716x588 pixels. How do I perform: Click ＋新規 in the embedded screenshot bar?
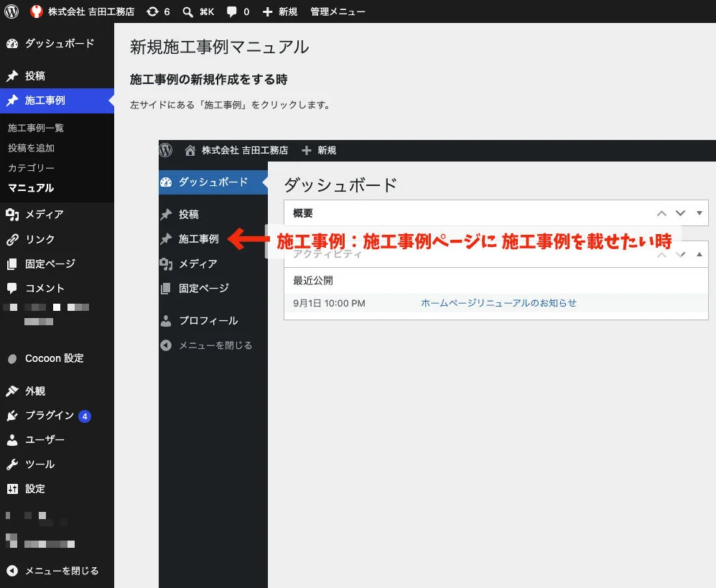[319, 150]
